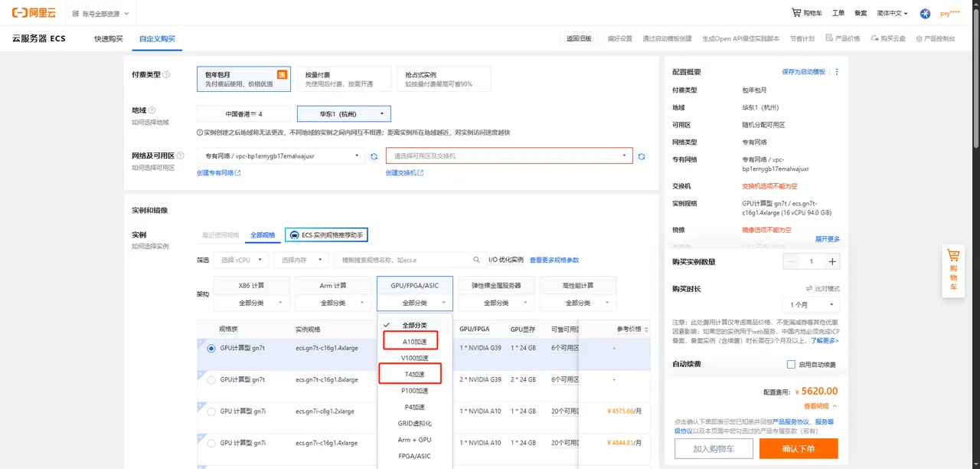Open the 购买云盘 buy cloud disk link
The height and width of the screenshot is (469, 980).
[x=888, y=38]
